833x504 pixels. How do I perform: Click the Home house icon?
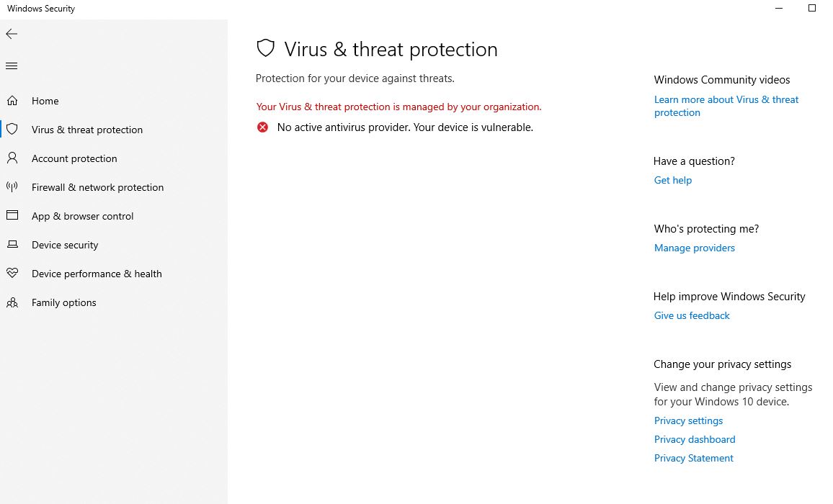(x=12, y=101)
